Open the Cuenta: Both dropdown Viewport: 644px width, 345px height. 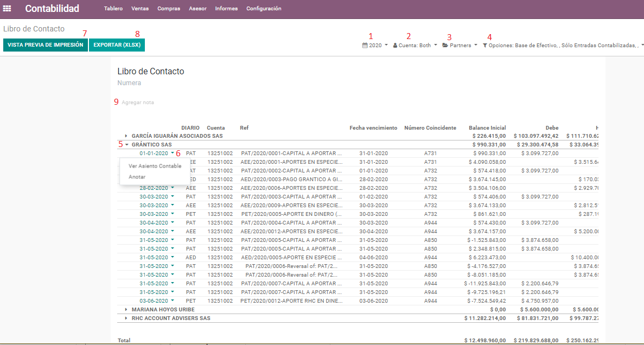coord(415,46)
